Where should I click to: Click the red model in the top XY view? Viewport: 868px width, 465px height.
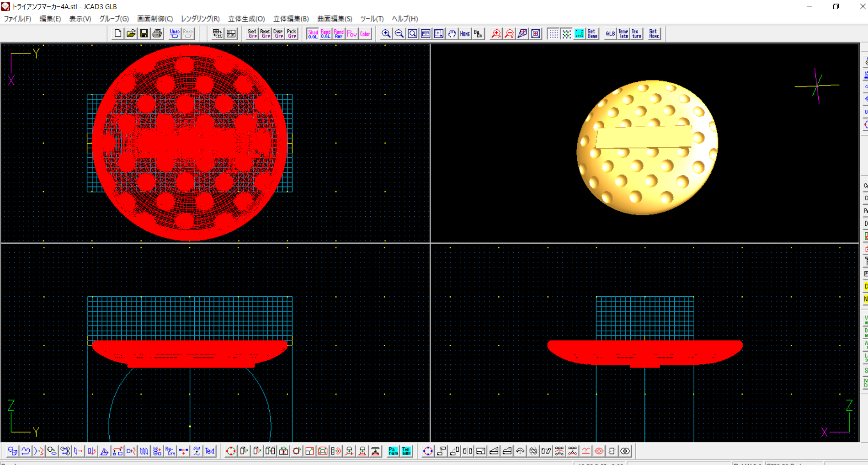pos(190,143)
